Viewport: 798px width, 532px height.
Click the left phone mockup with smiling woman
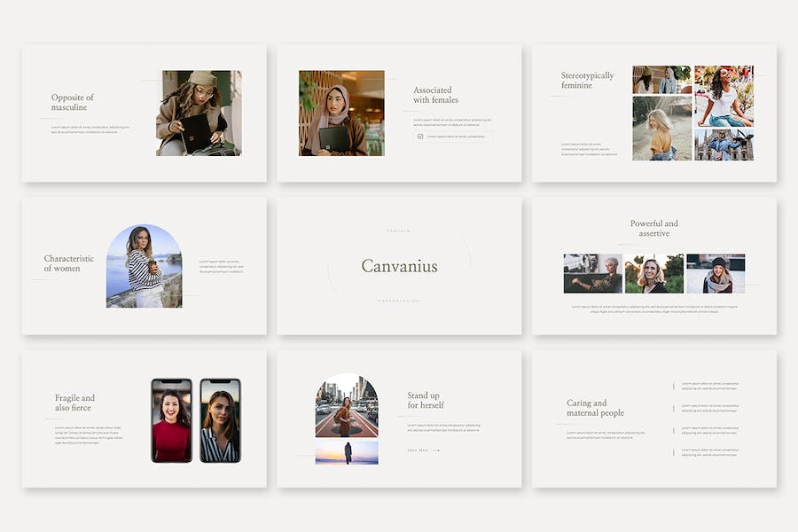pos(171,420)
